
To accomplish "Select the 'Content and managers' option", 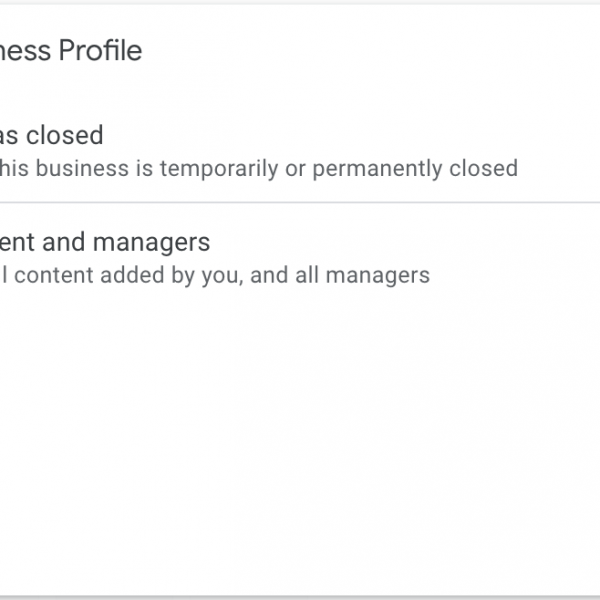I will click(105, 242).
